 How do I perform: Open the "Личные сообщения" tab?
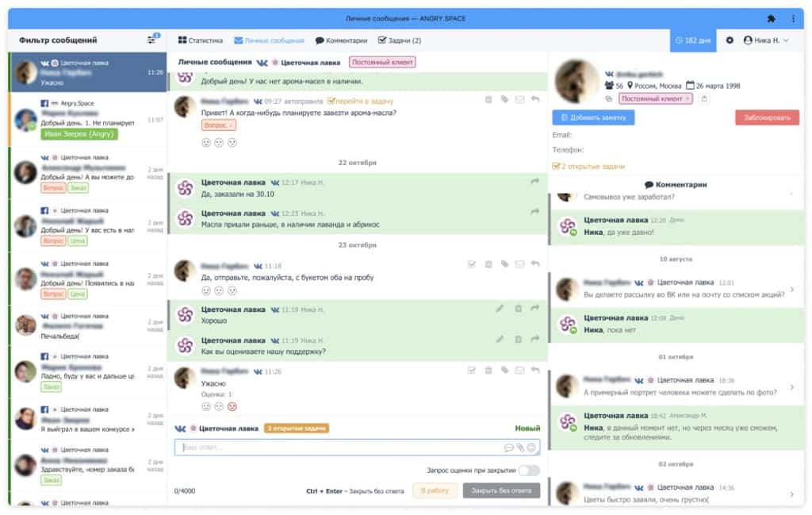click(270, 40)
